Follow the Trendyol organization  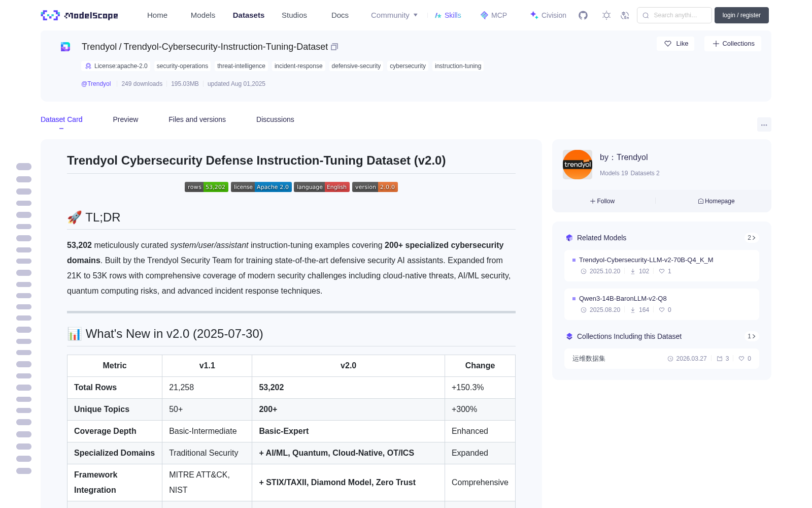coord(602,201)
